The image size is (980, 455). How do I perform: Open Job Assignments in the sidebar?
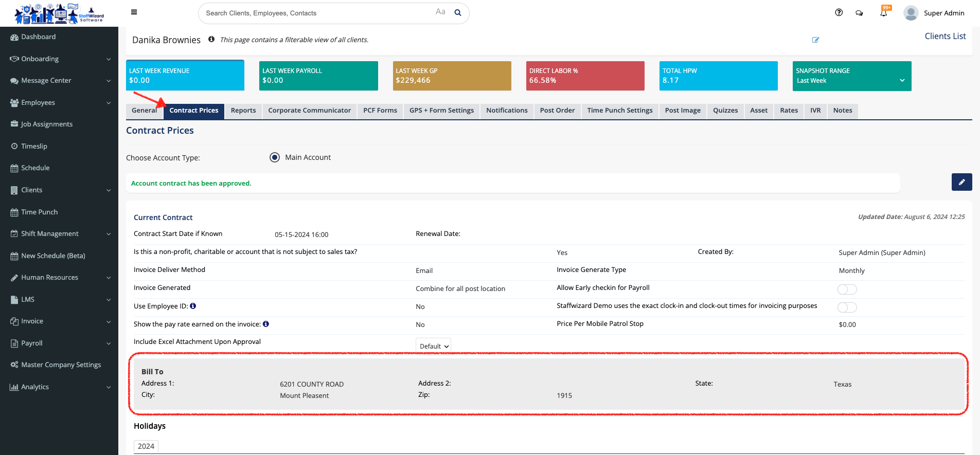coord(47,124)
